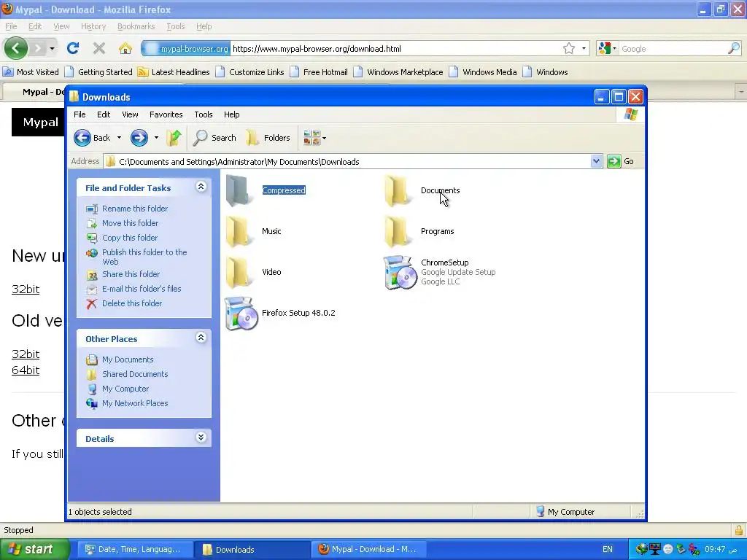The height and width of the screenshot is (560, 747).
Task: Reload the page in Firefox
Action: coord(73,48)
